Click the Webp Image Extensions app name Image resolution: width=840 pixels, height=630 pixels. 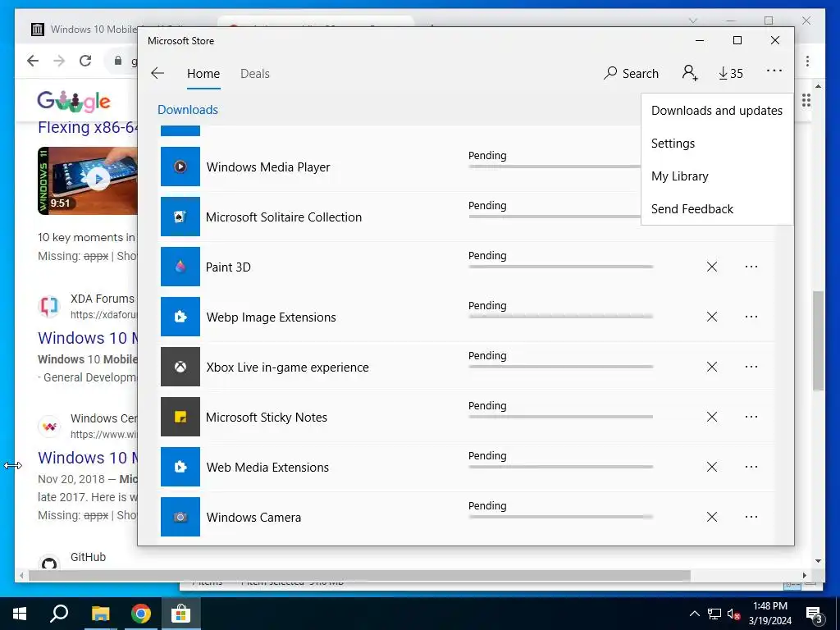271,317
